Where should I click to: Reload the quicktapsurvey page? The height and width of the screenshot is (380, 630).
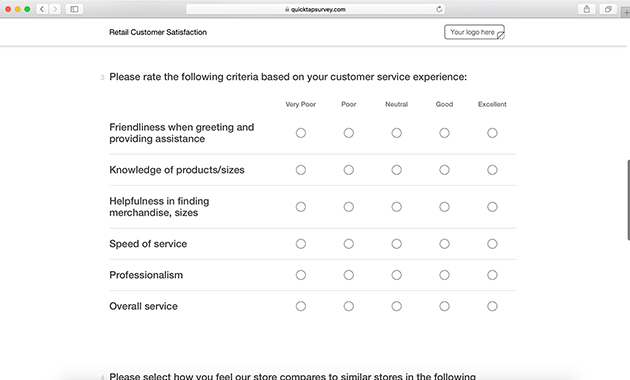pos(439,9)
